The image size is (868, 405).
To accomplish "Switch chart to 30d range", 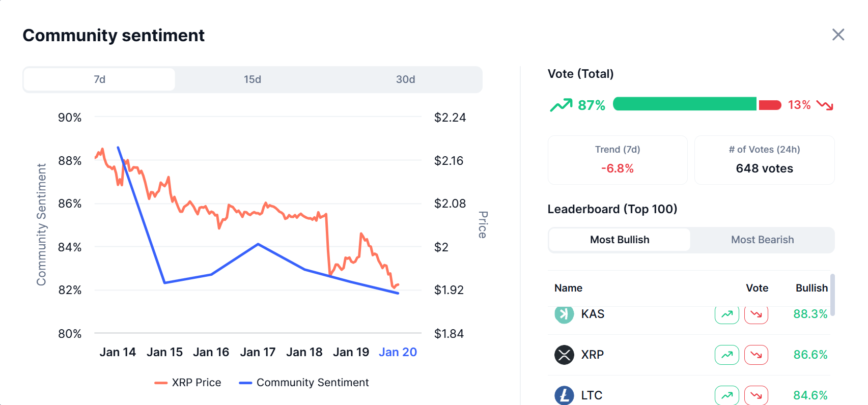I will pyautogui.click(x=405, y=79).
